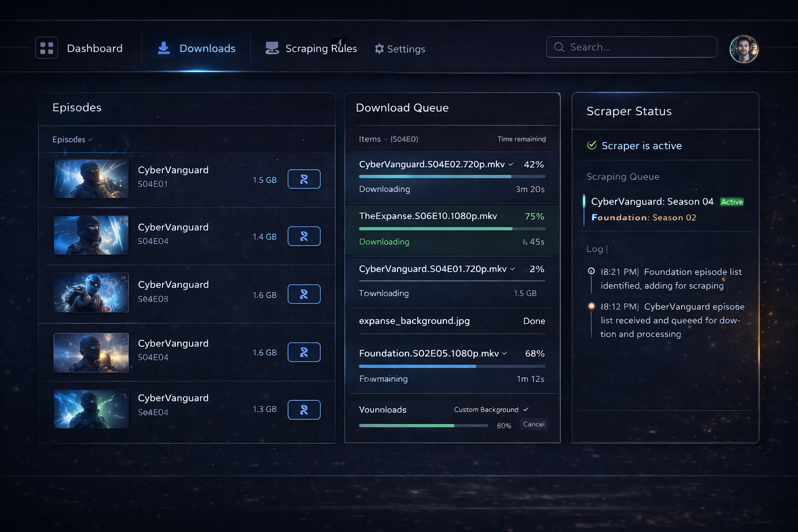Expand CyberVanguard.S04E02.720p.mkv chevron
The width and height of the screenshot is (798, 532).
[511, 164]
